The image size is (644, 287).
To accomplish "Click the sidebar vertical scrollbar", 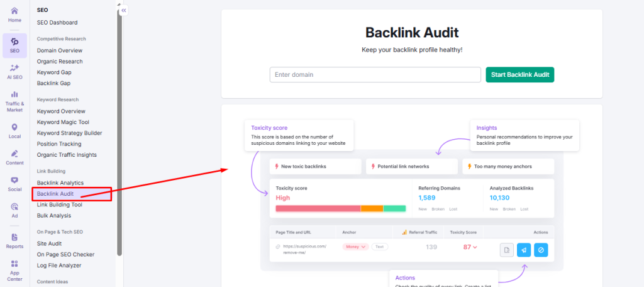I will [x=119, y=132].
